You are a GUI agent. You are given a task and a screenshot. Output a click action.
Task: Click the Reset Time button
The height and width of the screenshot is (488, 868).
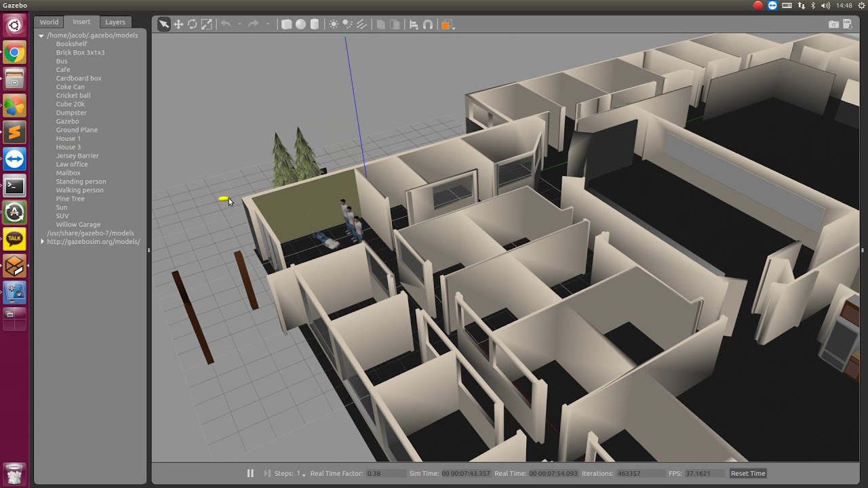748,473
